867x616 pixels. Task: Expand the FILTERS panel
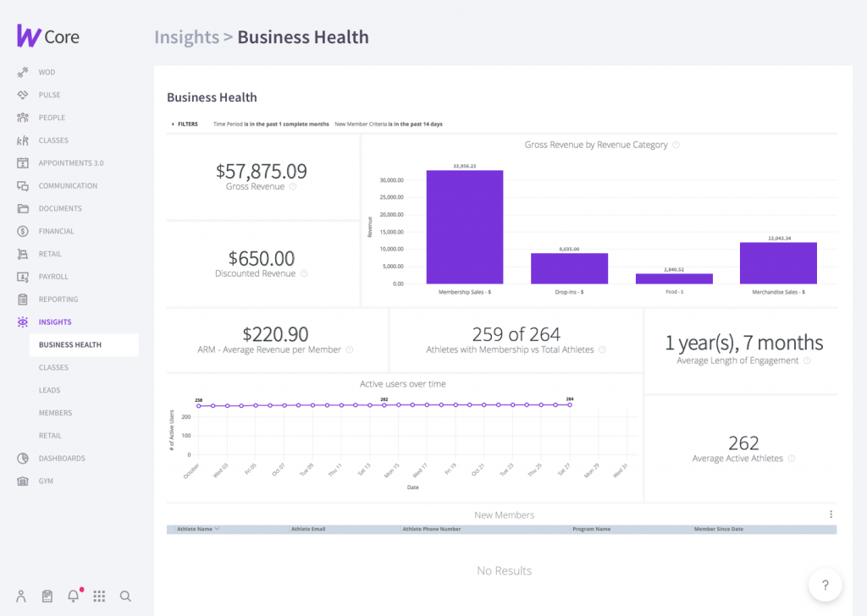(x=185, y=124)
